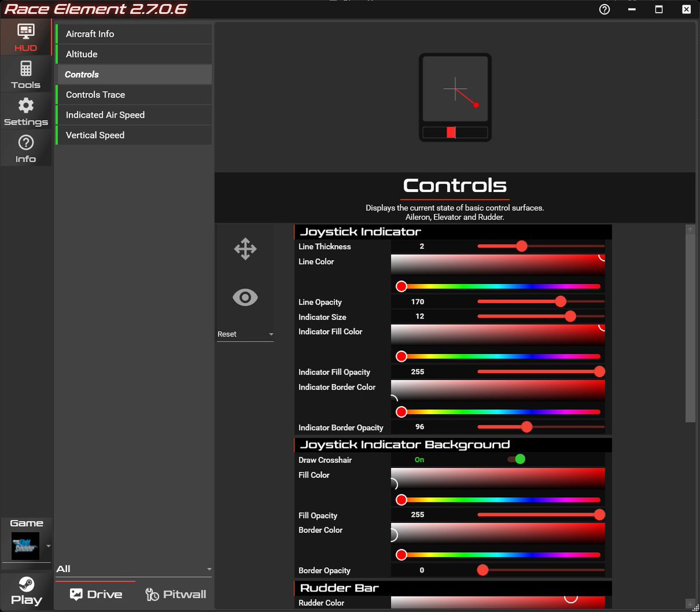
Task: Click the Indicator Size value 12
Action: [x=419, y=316]
